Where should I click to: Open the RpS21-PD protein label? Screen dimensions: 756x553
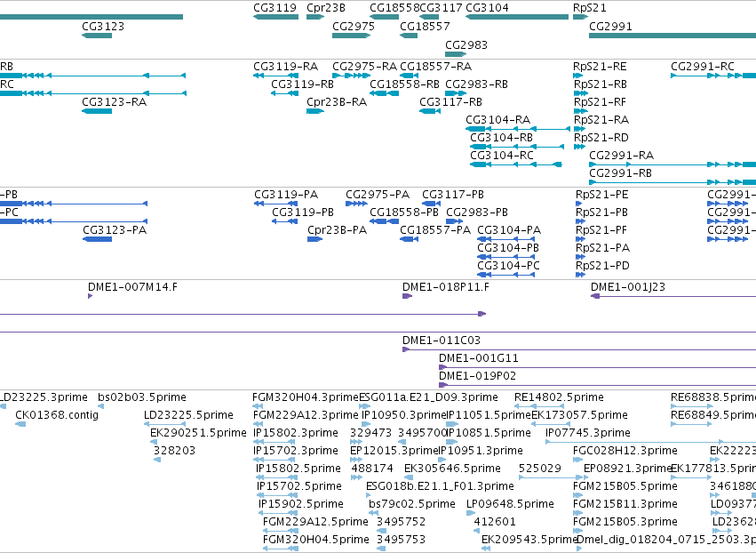(602, 266)
